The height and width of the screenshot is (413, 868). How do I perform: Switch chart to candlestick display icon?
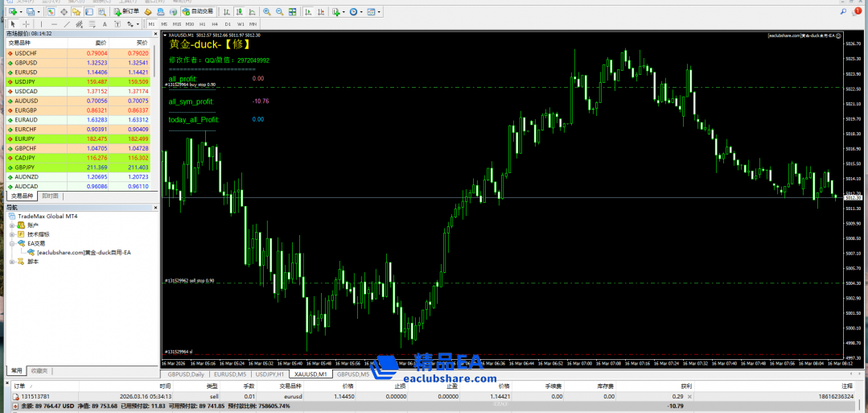click(238, 12)
